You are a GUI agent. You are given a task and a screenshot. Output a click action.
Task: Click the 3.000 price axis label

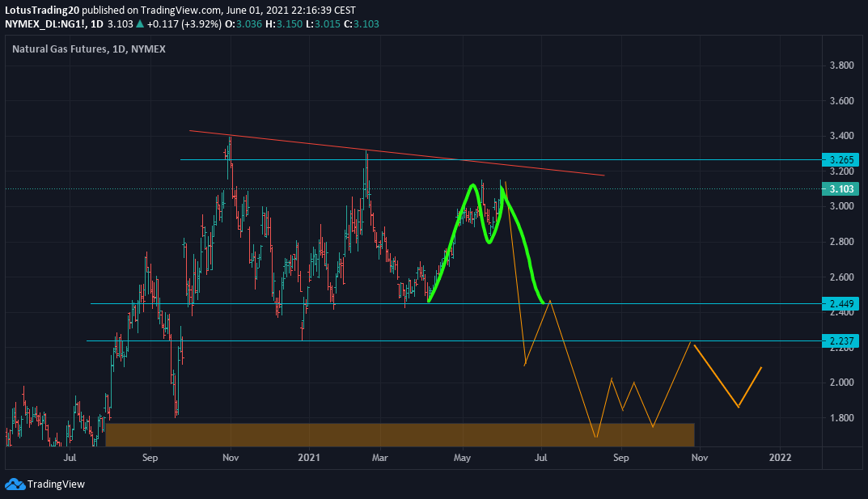[x=841, y=206]
